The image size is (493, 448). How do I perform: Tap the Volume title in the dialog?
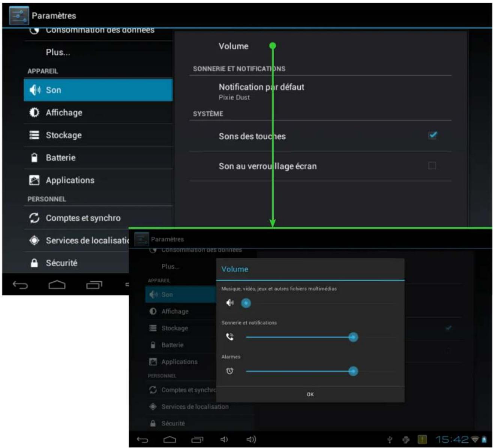pos(235,269)
